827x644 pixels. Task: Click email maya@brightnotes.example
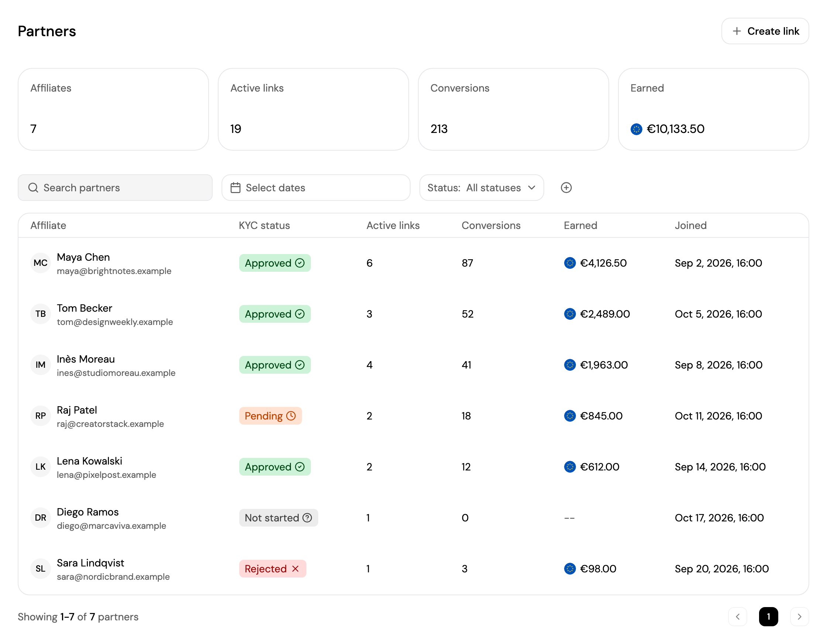click(x=114, y=271)
